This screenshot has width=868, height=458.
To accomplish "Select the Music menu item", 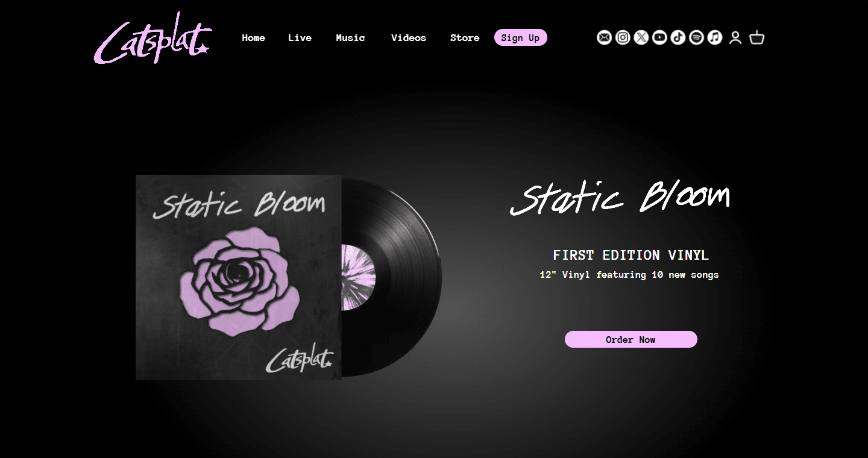I will coord(350,38).
